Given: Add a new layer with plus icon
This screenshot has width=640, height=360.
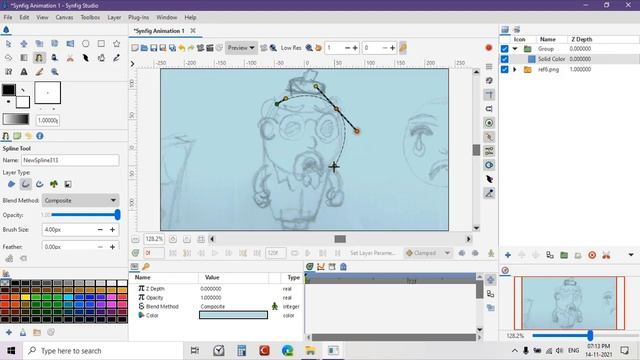Looking at the screenshot, I should pos(508,255).
